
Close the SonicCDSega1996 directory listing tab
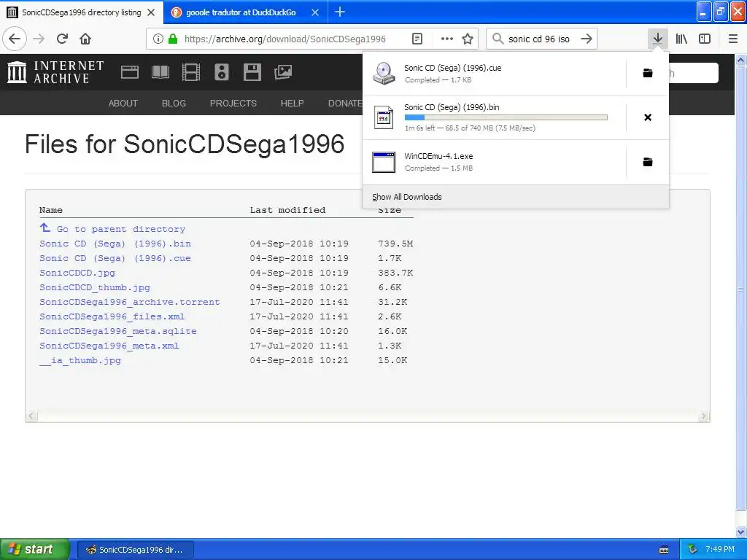click(x=151, y=12)
